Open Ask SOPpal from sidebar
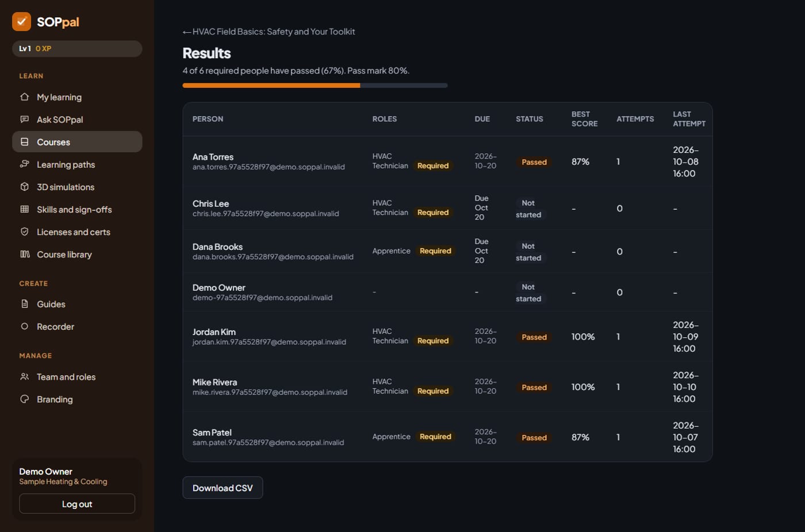Viewport: 805px width, 532px height. pyautogui.click(x=77, y=119)
